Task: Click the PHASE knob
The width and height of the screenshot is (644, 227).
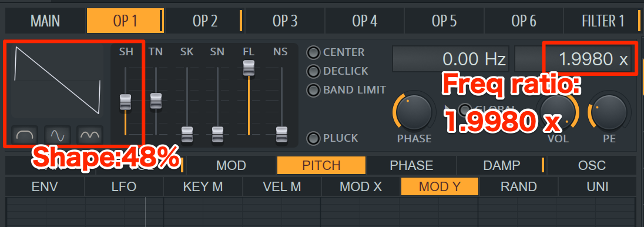Action: pyautogui.click(x=414, y=112)
